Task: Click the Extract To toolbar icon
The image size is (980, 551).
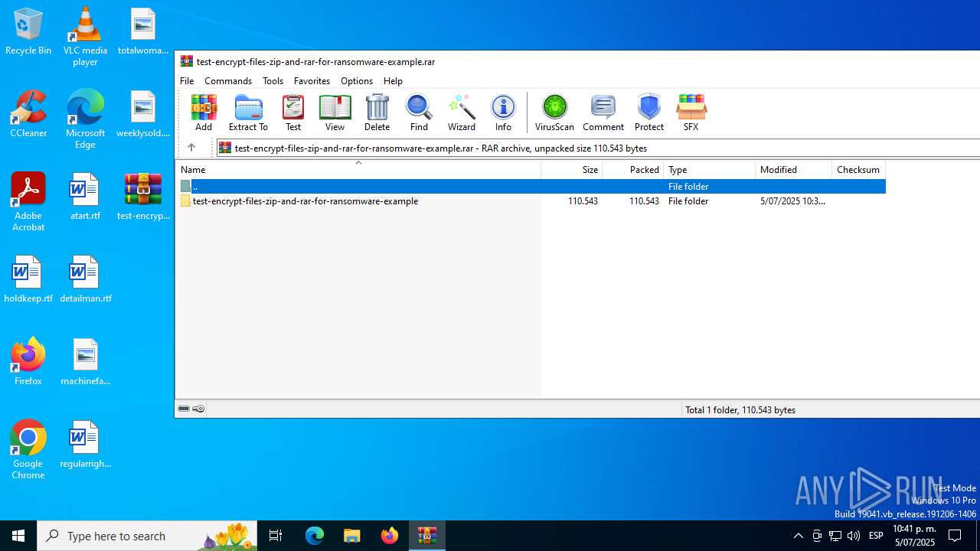Action: pos(248,112)
